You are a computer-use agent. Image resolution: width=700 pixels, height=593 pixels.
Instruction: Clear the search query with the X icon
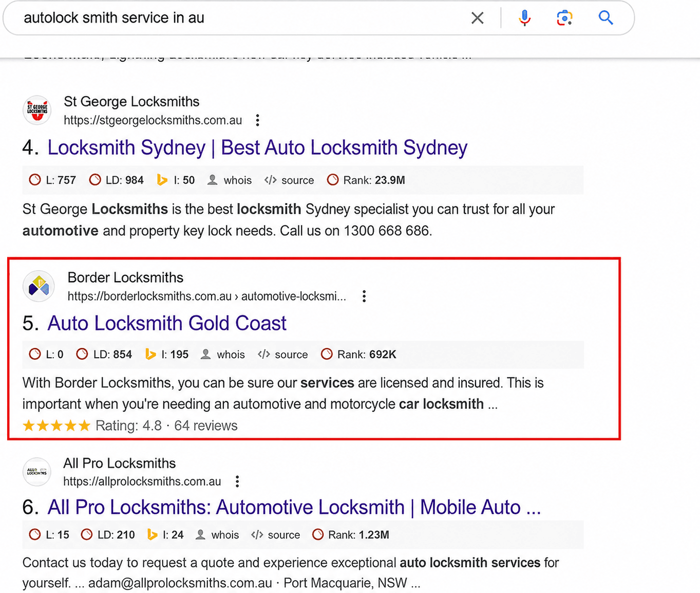click(477, 18)
